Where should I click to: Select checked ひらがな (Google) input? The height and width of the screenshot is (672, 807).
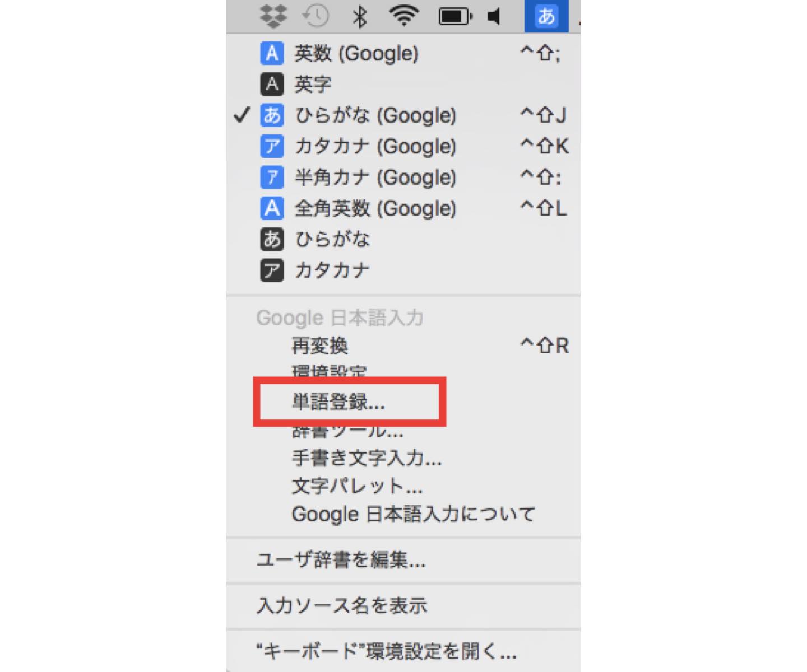click(403, 115)
